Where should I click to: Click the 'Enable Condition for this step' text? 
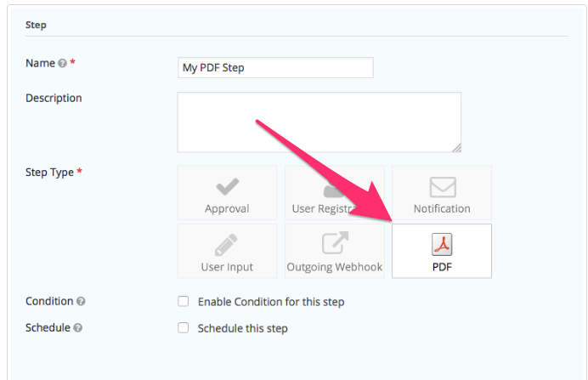(x=271, y=302)
